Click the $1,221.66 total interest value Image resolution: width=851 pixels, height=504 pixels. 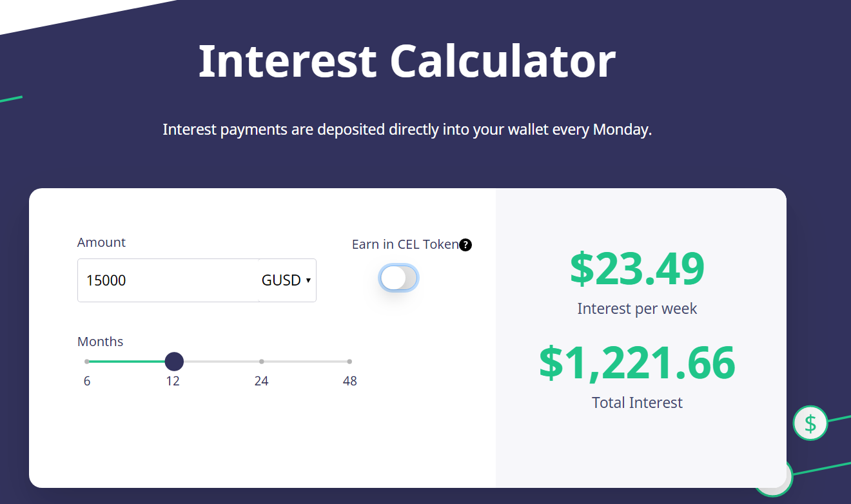(x=637, y=362)
